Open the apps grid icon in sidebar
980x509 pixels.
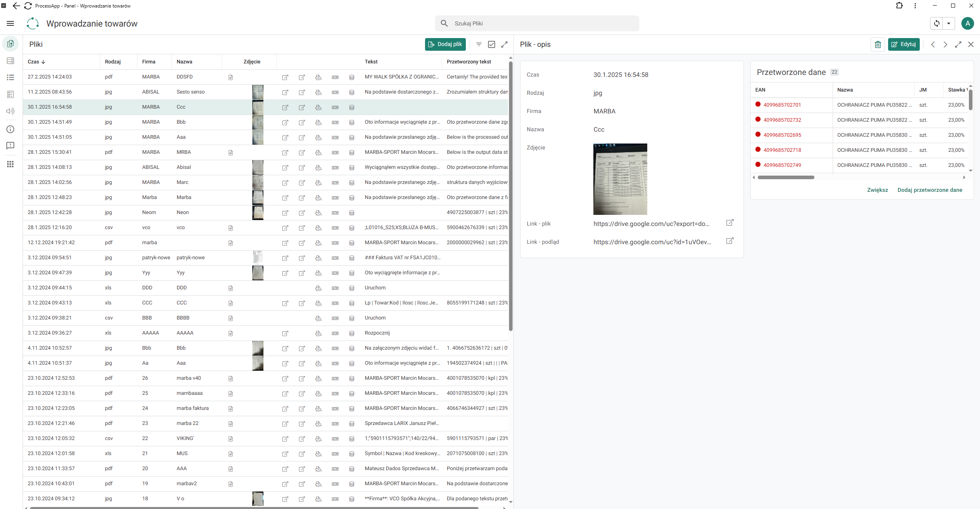[10, 164]
